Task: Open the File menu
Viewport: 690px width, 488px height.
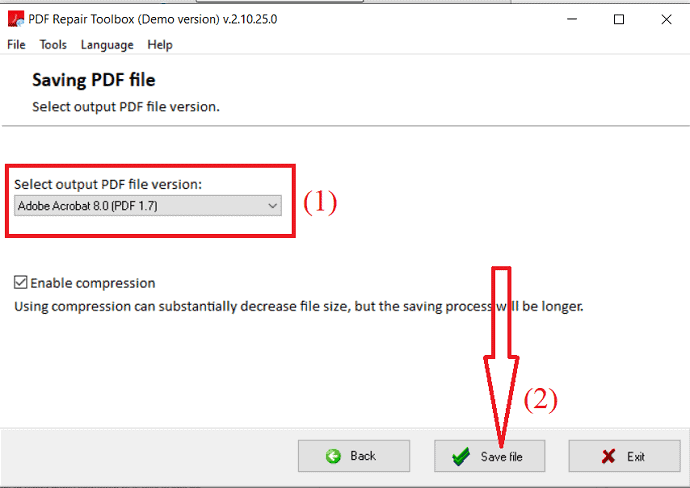Action: point(16,44)
